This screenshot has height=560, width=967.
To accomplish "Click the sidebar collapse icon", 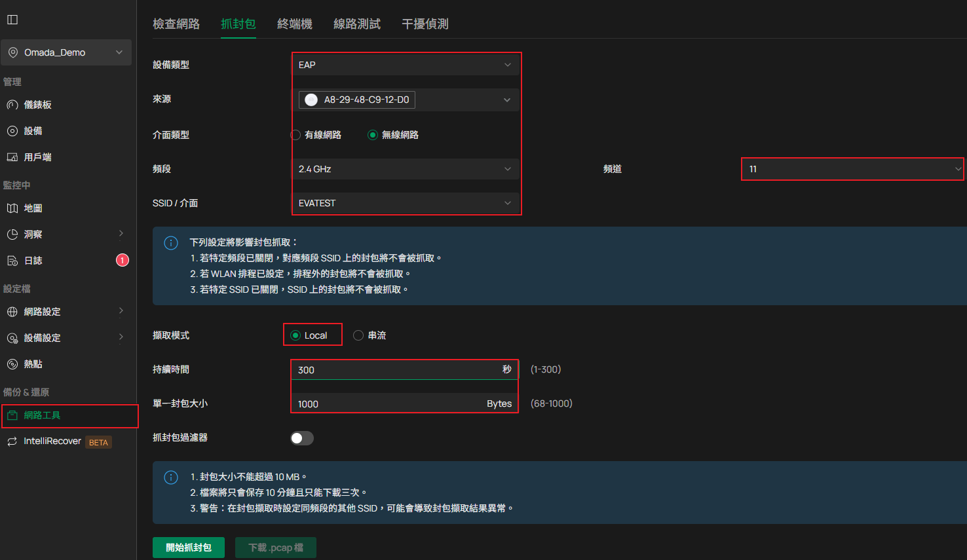I will [x=12, y=20].
